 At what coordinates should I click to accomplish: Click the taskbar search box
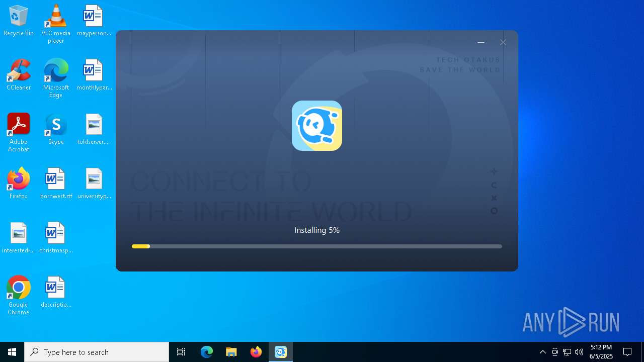[97, 352]
